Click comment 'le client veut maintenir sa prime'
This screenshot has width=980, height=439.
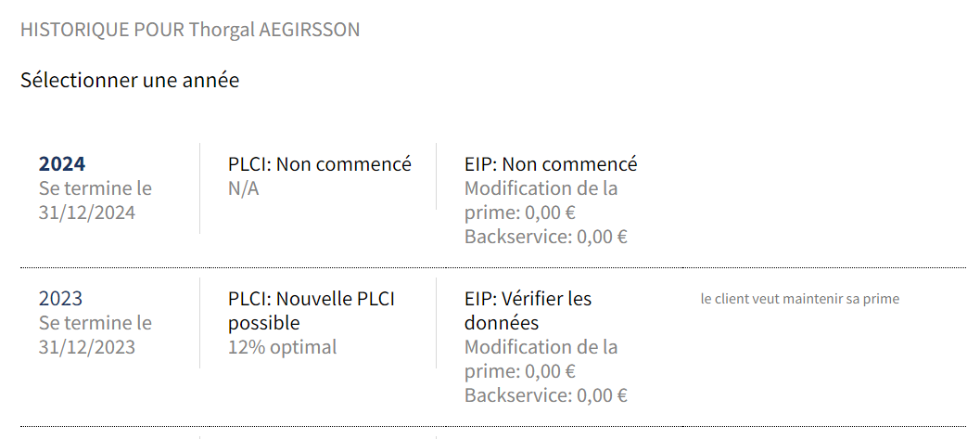coord(799,299)
